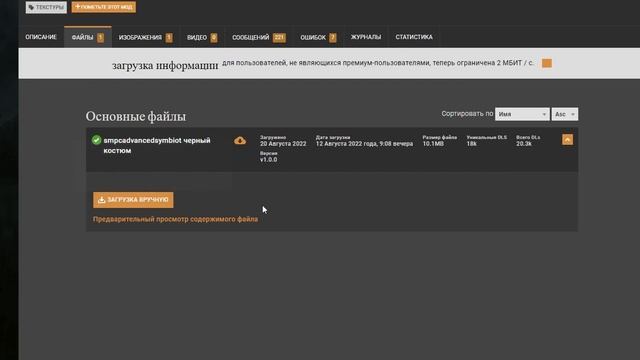Image resolution: width=640 pixels, height=360 pixels.
Task: Click the date '12 Августа 2022 года, 9:08 вечера'
Action: [x=364, y=144]
